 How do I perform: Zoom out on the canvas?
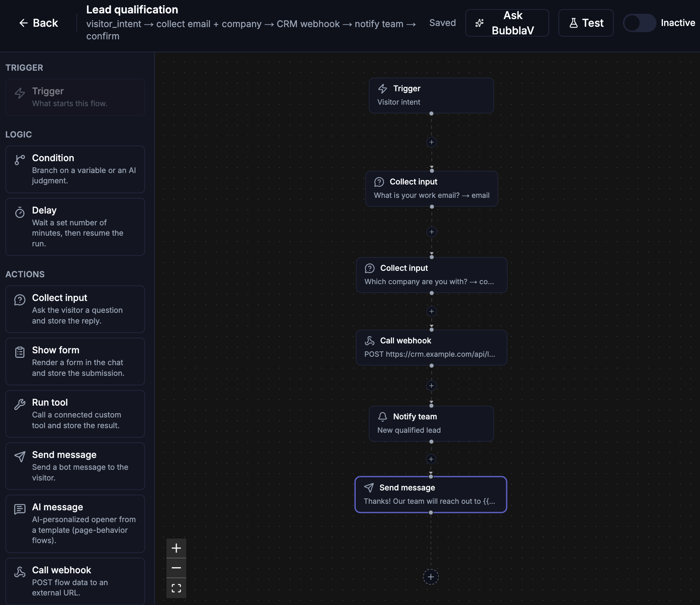[176, 568]
